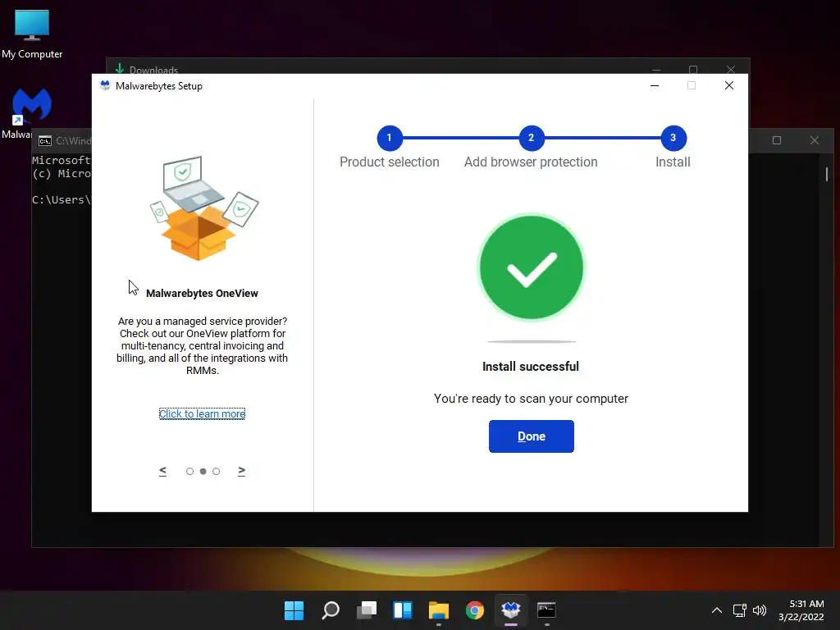
Task: Close the Downloads window
Action: click(x=730, y=70)
